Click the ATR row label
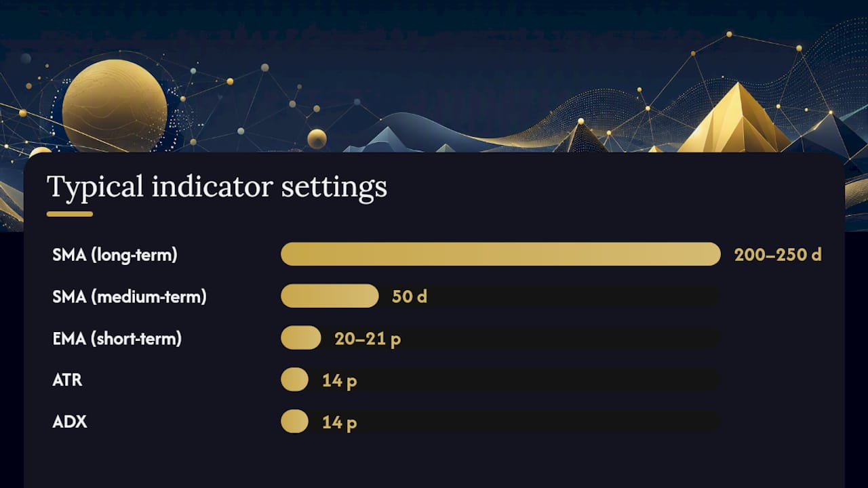Viewport: 868px width, 488px height. point(67,380)
